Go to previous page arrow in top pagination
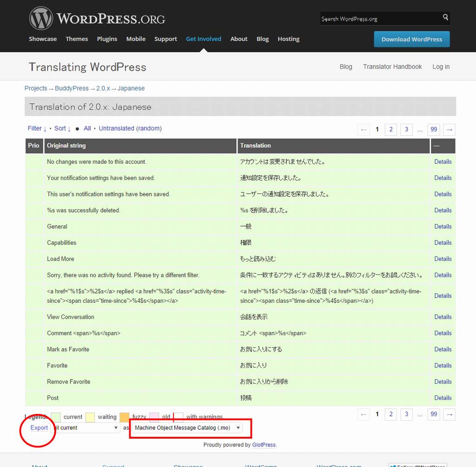Image resolution: width=476 pixels, height=467 pixels. [364, 129]
